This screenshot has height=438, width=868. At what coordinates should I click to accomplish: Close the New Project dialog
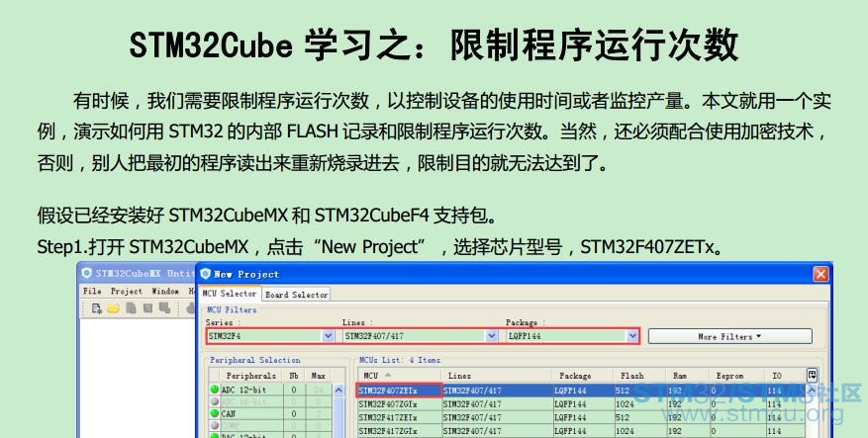pos(820,274)
